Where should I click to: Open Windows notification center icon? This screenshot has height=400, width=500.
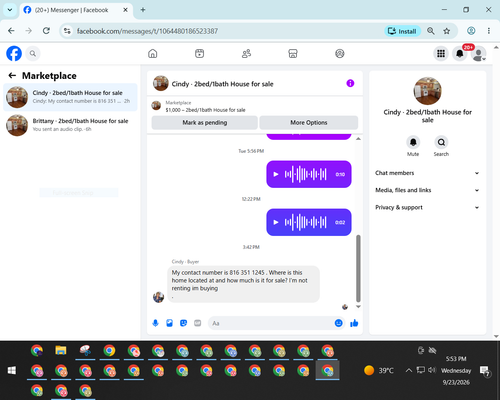tap(484, 371)
